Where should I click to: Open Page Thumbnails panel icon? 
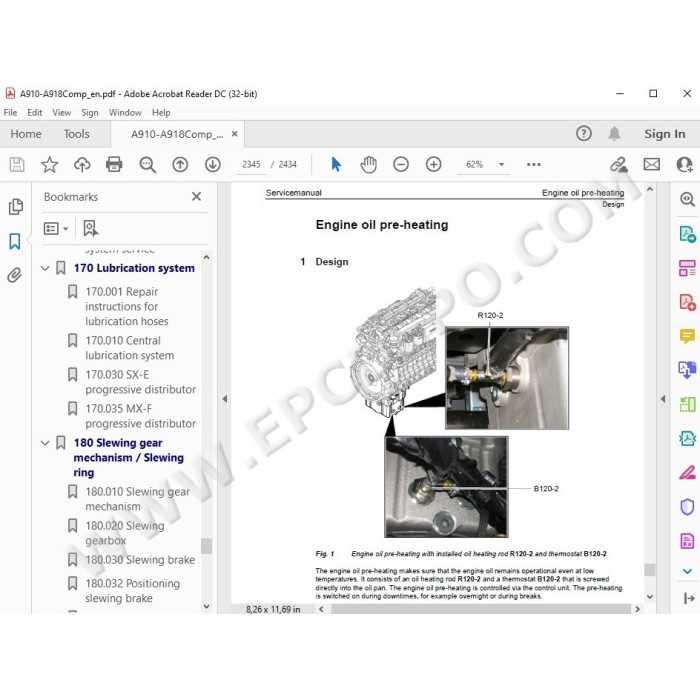16,207
